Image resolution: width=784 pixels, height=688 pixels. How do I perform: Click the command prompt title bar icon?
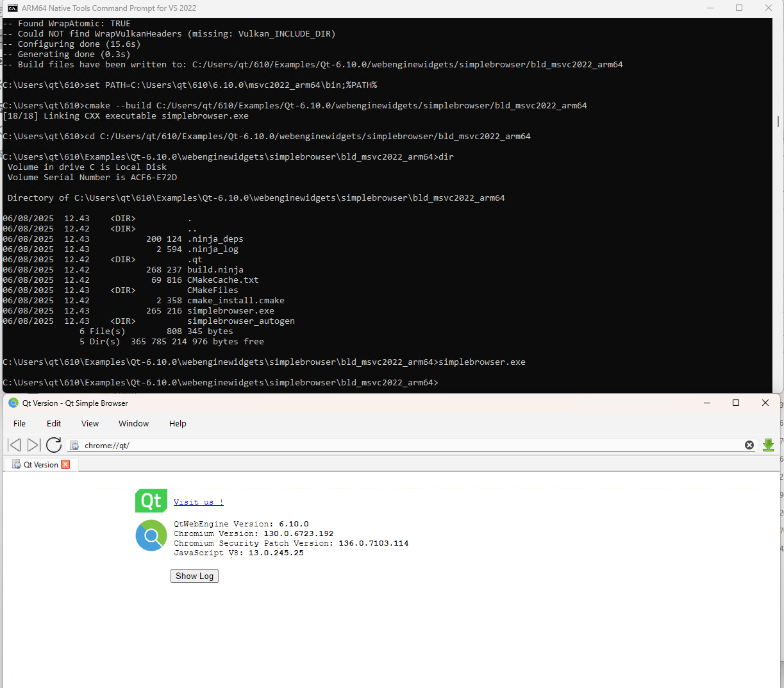click(13, 8)
